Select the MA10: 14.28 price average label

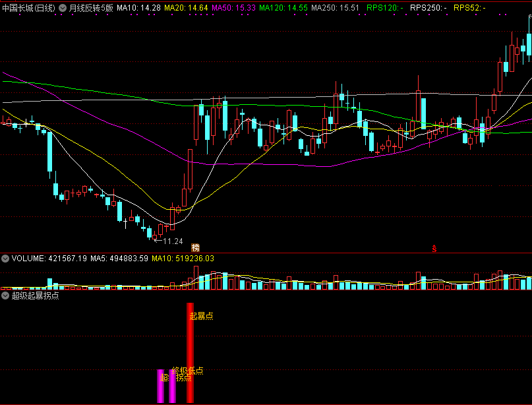(138, 8)
